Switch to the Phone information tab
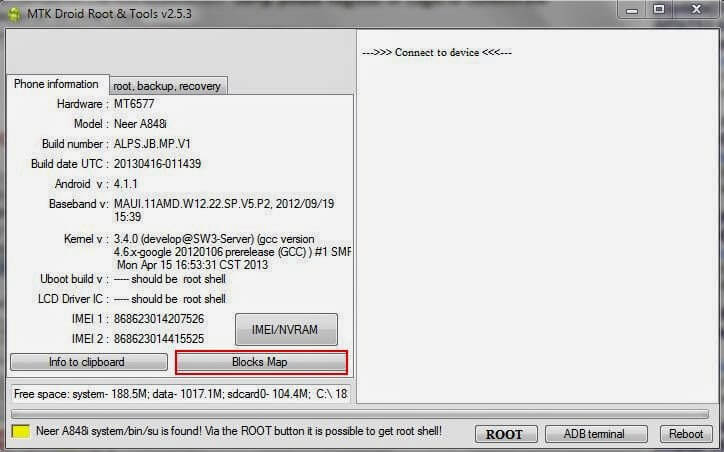The width and height of the screenshot is (724, 452). 56,85
